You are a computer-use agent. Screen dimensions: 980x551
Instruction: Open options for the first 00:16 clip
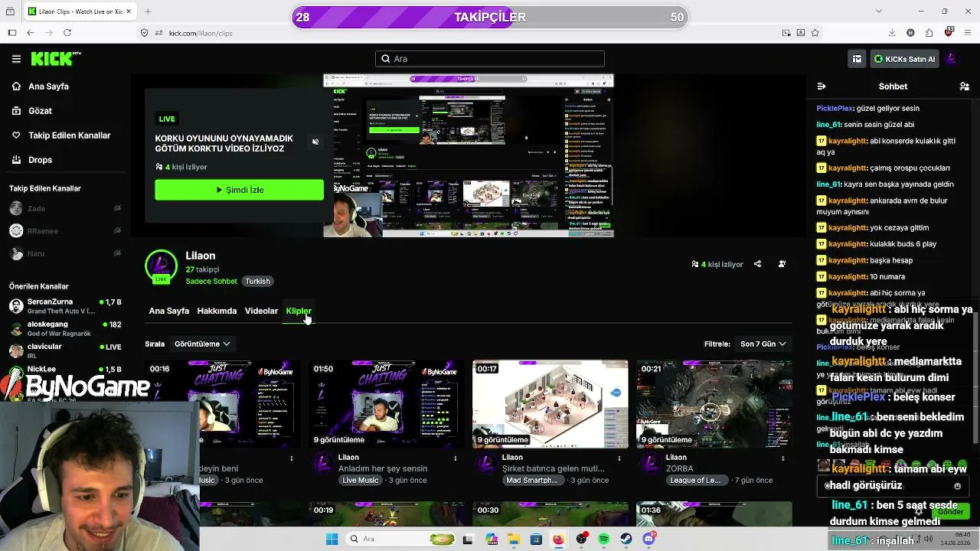(292, 458)
